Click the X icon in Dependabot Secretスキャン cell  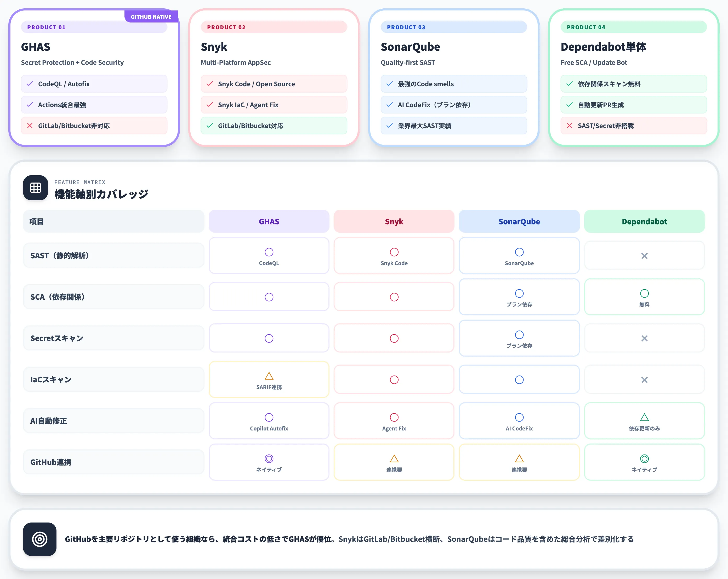pyautogui.click(x=644, y=338)
